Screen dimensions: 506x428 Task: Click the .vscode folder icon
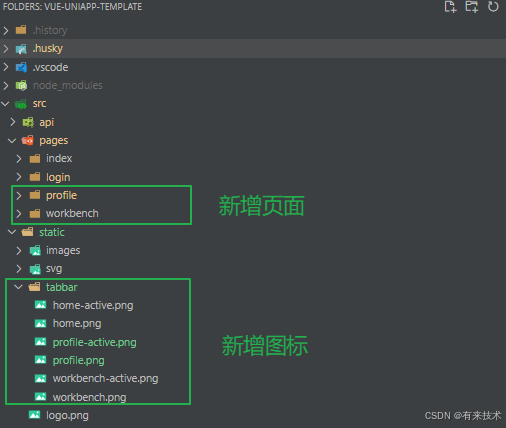coord(21,67)
